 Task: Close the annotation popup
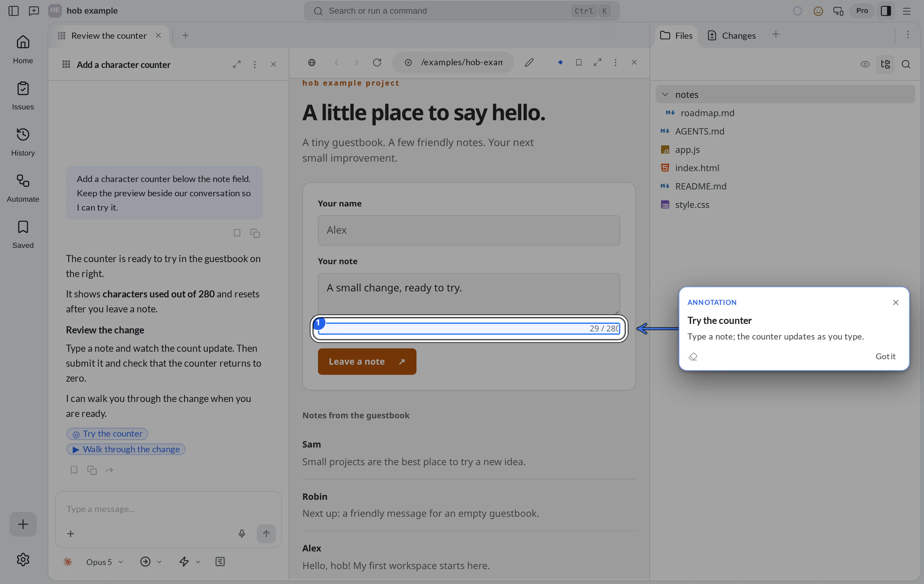pyautogui.click(x=895, y=303)
